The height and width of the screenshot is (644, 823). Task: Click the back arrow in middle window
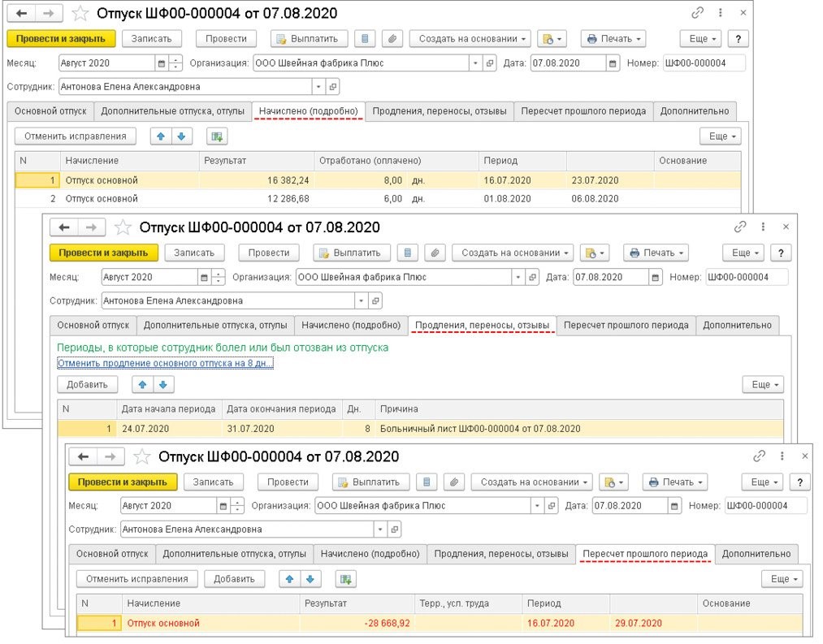coord(64,227)
